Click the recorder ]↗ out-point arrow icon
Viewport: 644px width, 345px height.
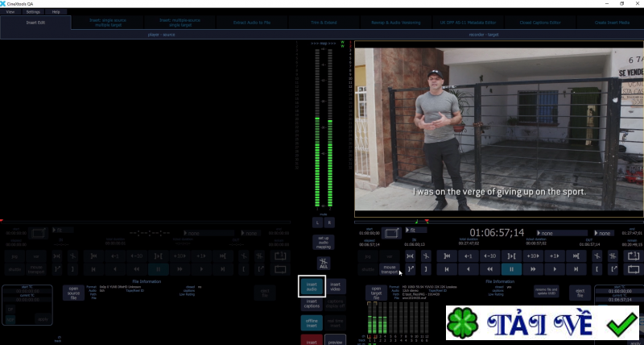coord(411,269)
